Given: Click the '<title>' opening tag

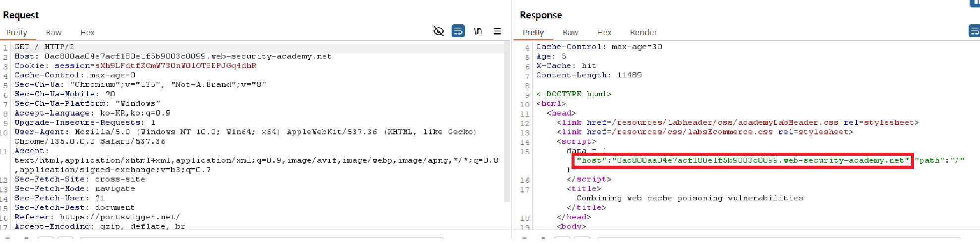Looking at the screenshot, I should click(584, 188).
